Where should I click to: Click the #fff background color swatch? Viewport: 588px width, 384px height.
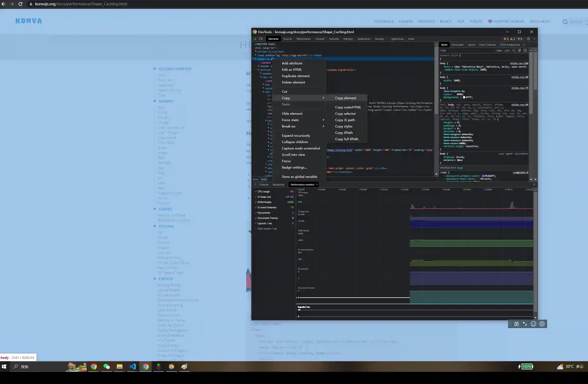coord(464,97)
